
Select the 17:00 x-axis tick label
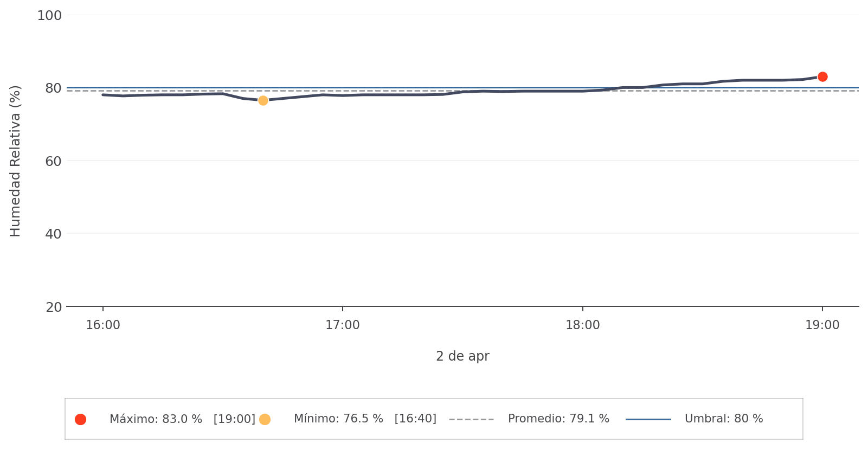(x=343, y=325)
